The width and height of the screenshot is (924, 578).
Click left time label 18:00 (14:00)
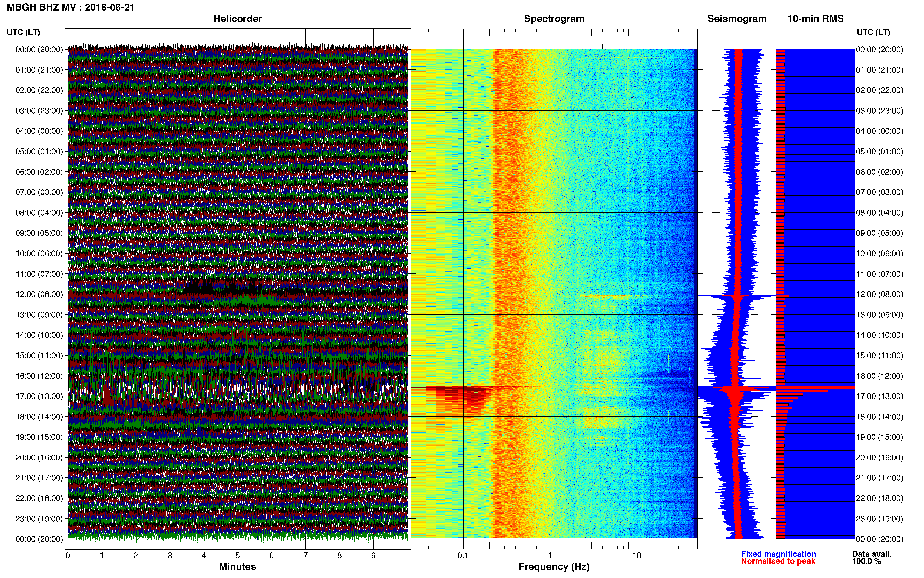coord(39,417)
